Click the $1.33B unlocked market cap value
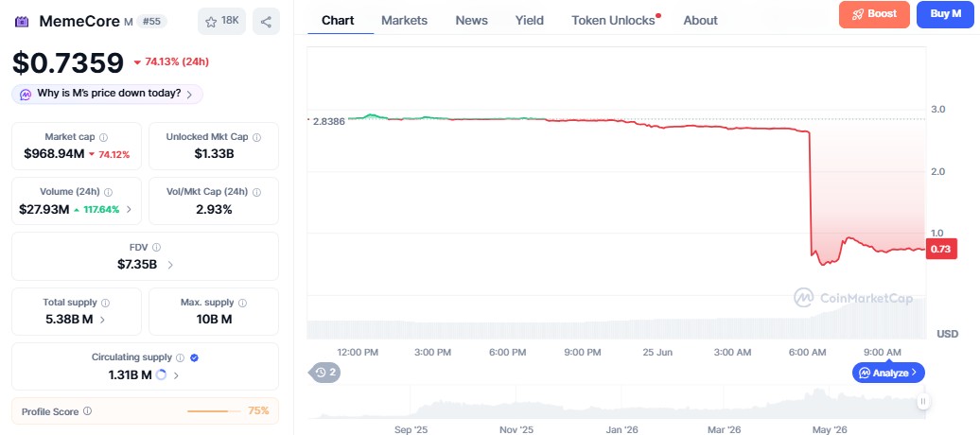Image resolution: width=980 pixels, height=435 pixels. pos(214,154)
